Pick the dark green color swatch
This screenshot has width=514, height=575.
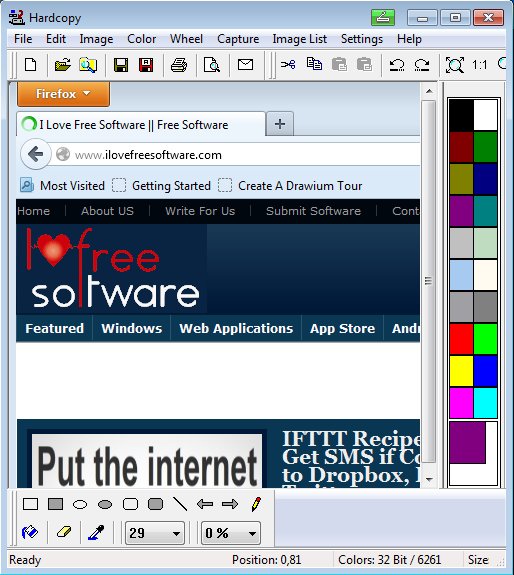(x=485, y=147)
